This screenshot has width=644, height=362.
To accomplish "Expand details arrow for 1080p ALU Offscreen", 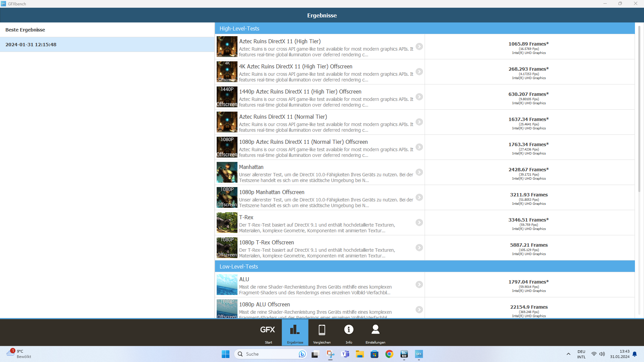I will [x=419, y=310].
